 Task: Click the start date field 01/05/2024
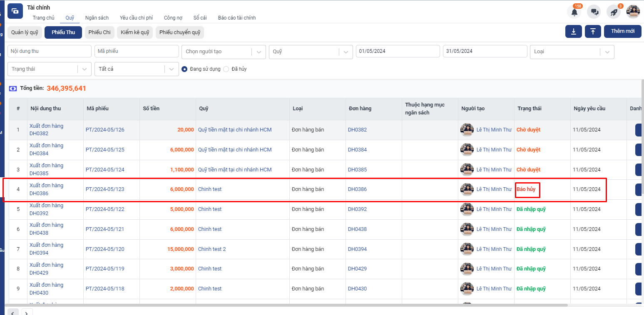[398, 51]
